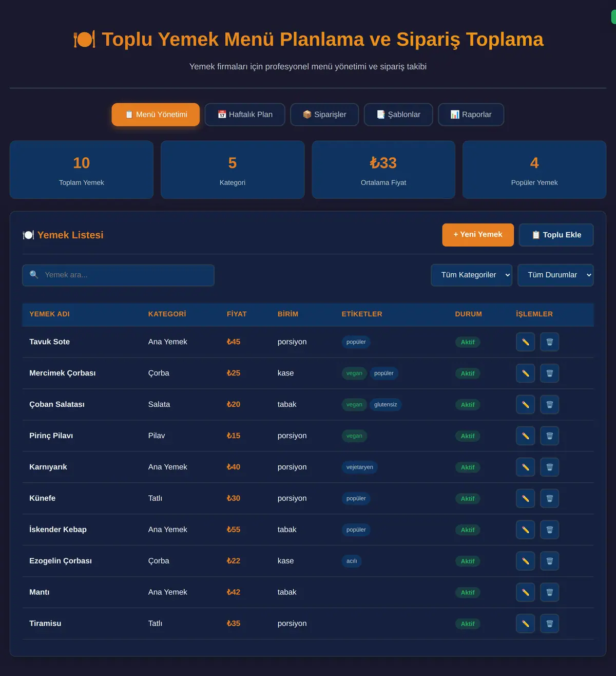Click the acılı tag on Ezogelin Çorbası
616x676 pixels.
[352, 561]
